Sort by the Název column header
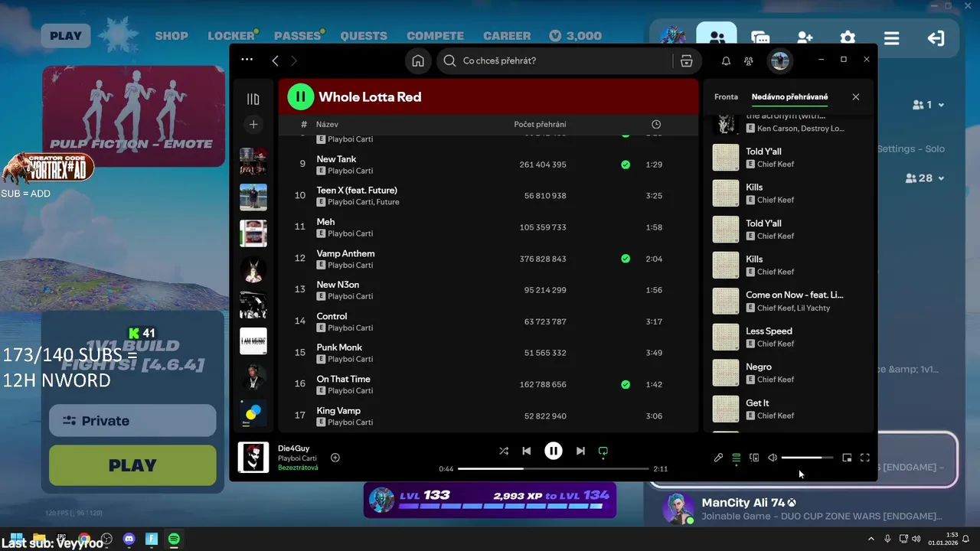This screenshot has height=551, width=980. click(x=327, y=124)
